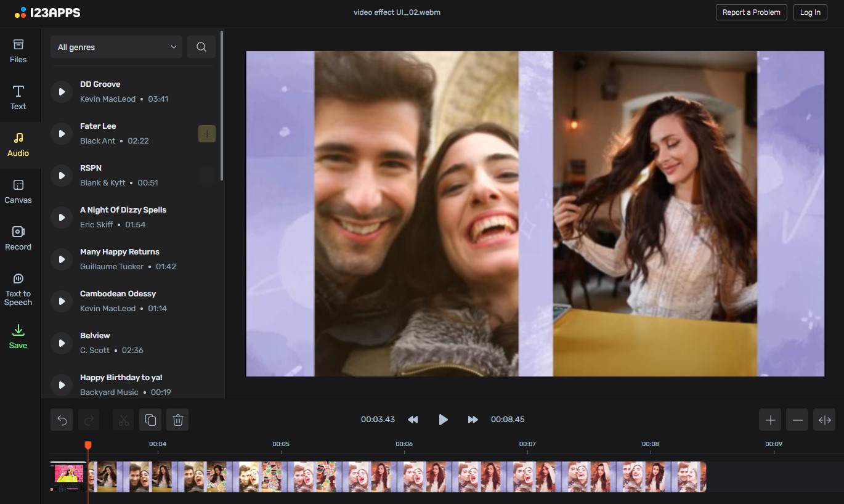Viewport: 844px width, 504px height.
Task: Click the red playhead marker
Action: [x=88, y=443]
